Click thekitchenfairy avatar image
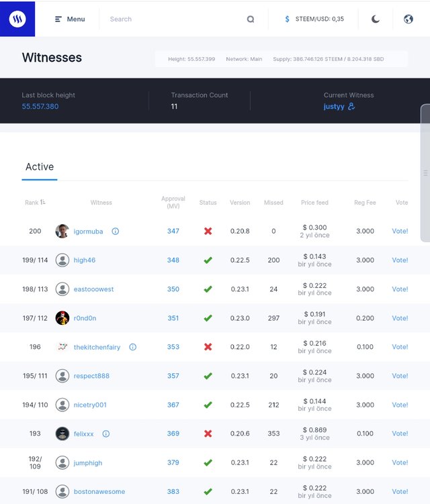Viewport: 430px width, 504px height. click(x=62, y=347)
